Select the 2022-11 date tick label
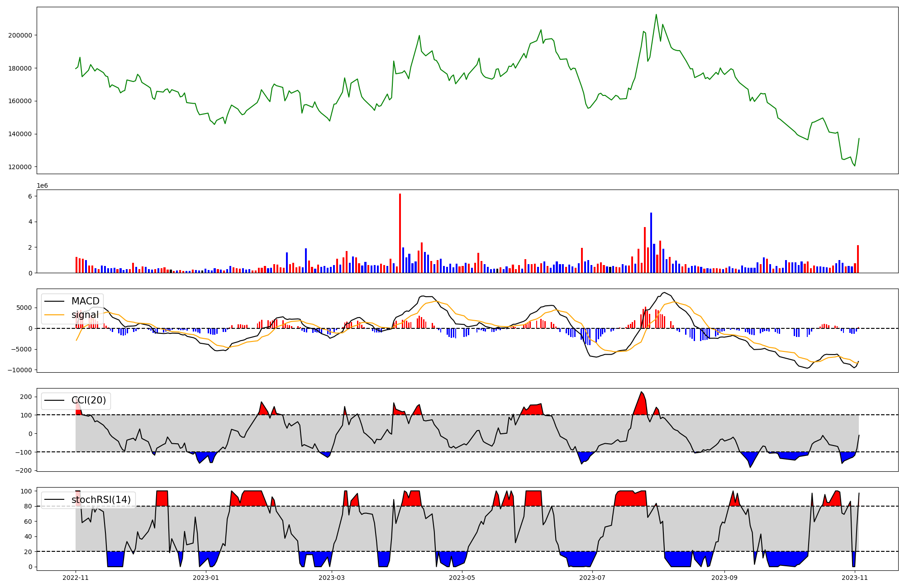Screen dimensions: 905x588 click(76, 578)
